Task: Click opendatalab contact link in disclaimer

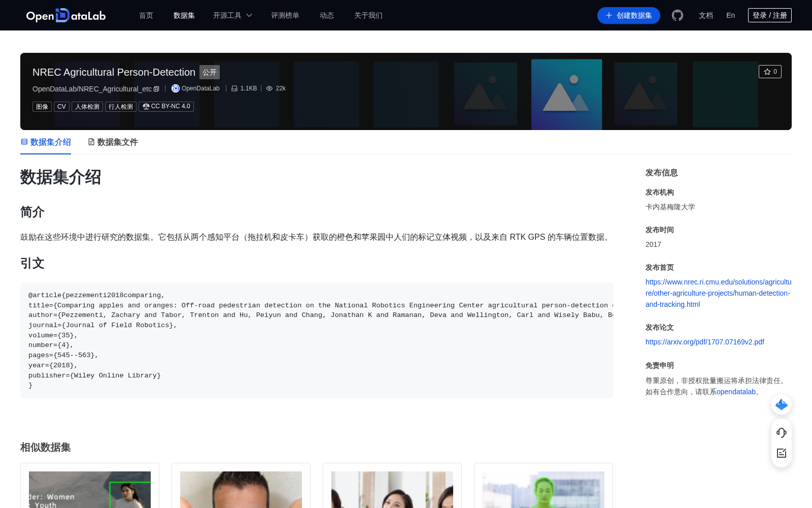Action: point(736,392)
